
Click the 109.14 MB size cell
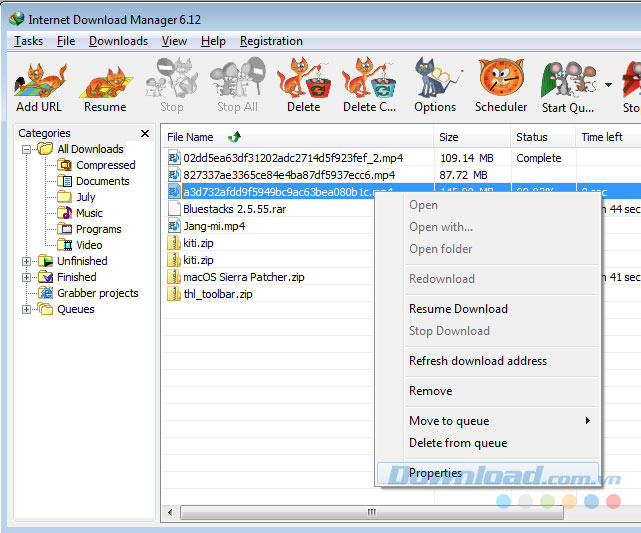point(466,158)
